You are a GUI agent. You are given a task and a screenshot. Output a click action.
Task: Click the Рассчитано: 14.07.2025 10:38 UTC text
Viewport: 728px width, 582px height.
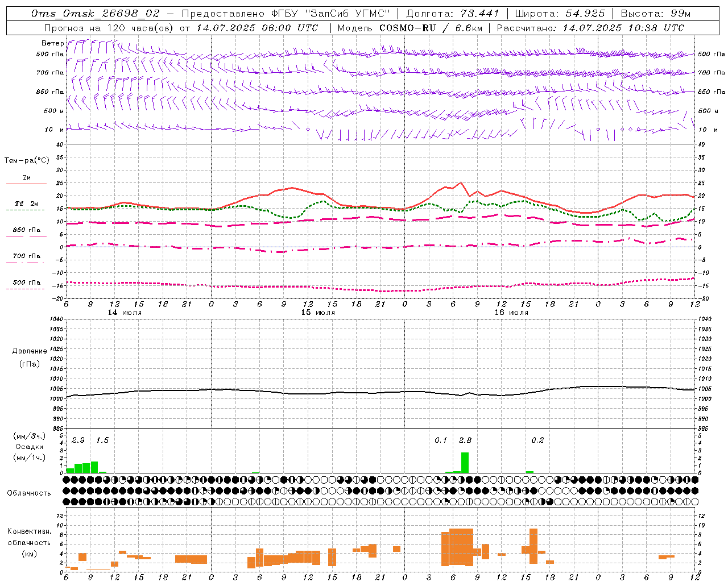[x=591, y=28]
